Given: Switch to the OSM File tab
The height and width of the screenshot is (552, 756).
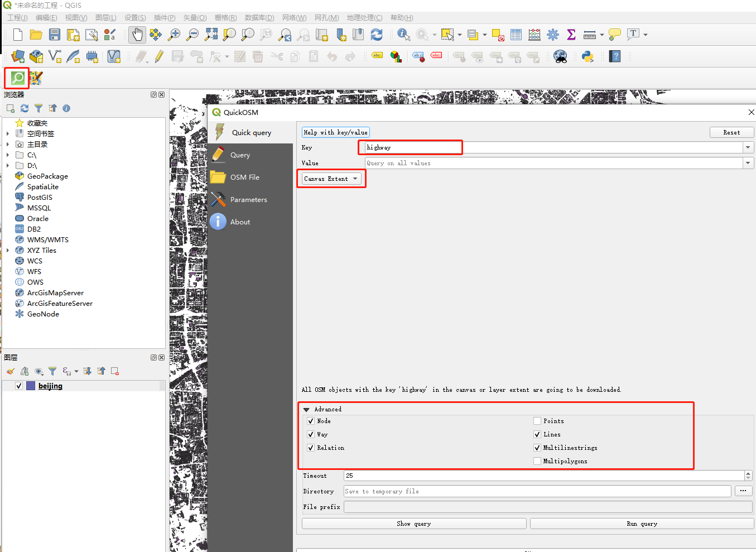Looking at the screenshot, I should tap(251, 177).
